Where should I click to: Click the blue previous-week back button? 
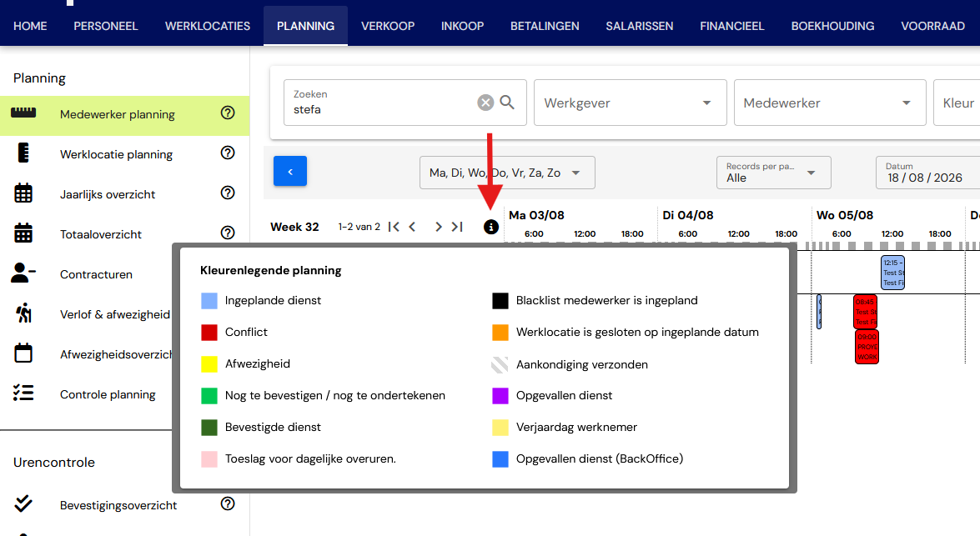290,171
